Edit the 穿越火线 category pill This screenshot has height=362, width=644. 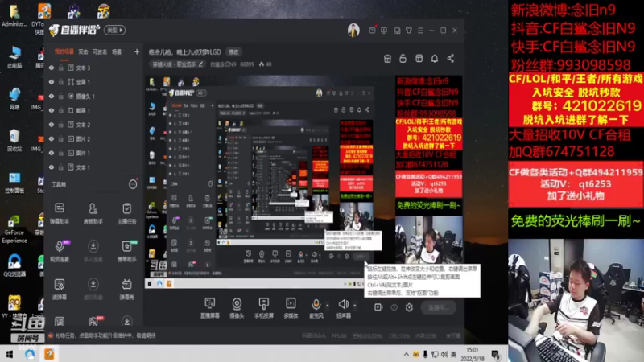[x=177, y=64]
